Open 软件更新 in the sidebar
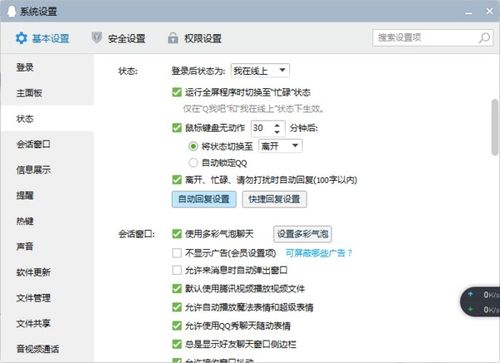Screen dimensions: 500x363 (x=47, y=272)
